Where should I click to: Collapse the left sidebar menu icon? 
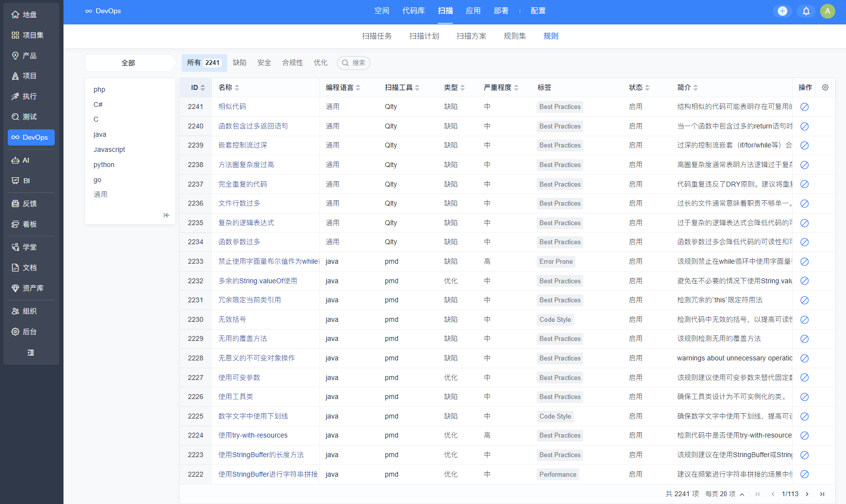point(31,353)
